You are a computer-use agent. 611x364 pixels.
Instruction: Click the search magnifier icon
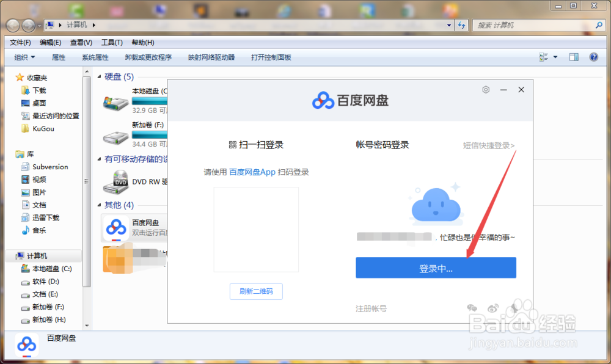[599, 25]
